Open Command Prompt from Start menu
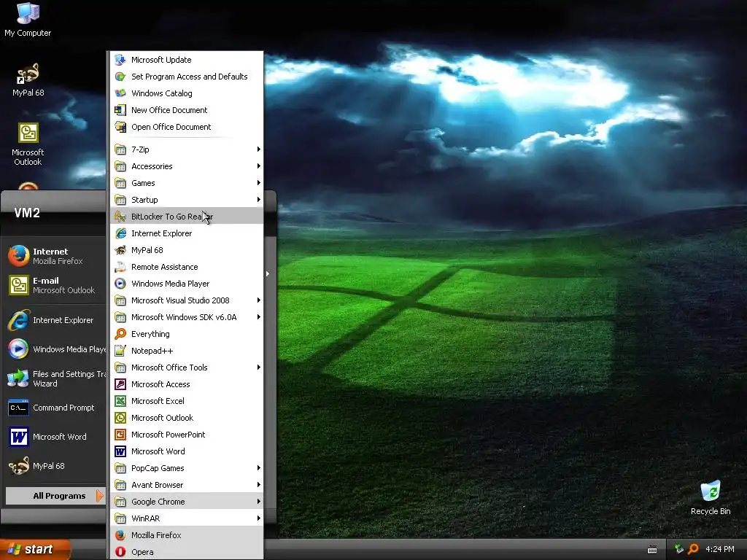The image size is (747, 560). click(56, 408)
